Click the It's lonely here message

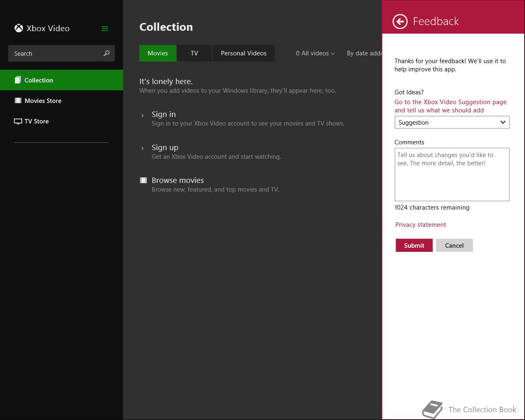[x=166, y=81]
